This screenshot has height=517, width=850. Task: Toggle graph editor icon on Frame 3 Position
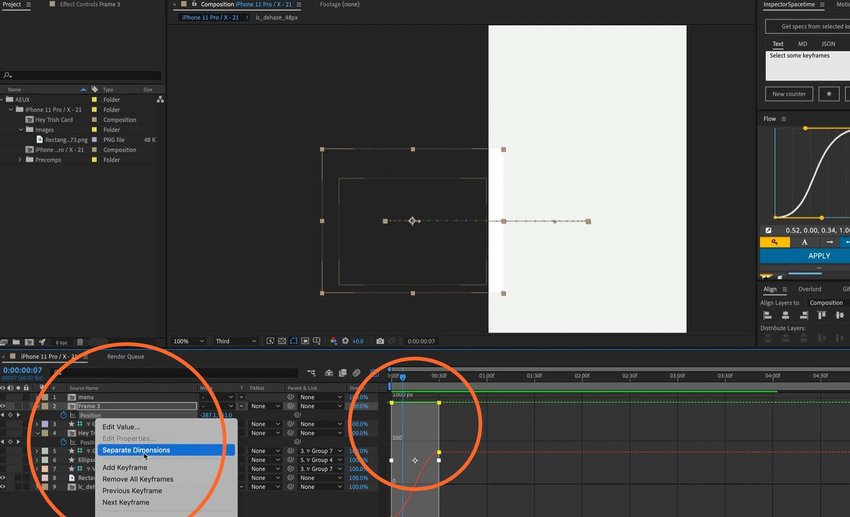(73, 415)
